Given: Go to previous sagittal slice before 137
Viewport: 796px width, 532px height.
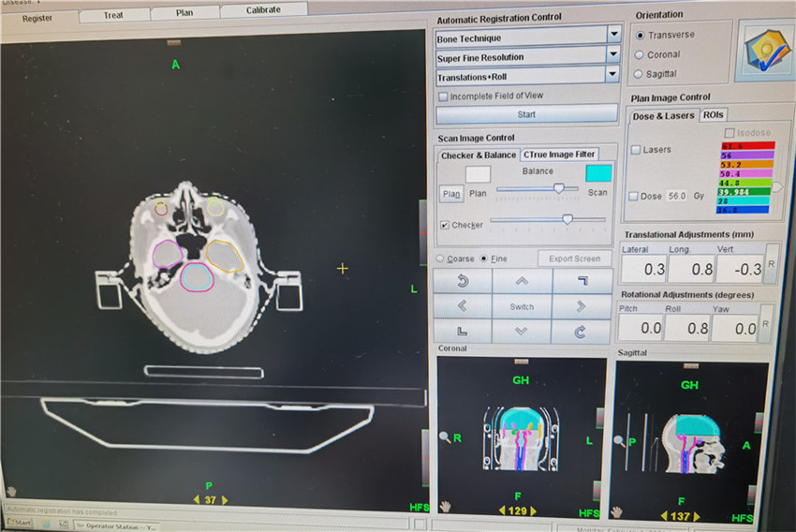Looking at the screenshot, I should (664, 516).
